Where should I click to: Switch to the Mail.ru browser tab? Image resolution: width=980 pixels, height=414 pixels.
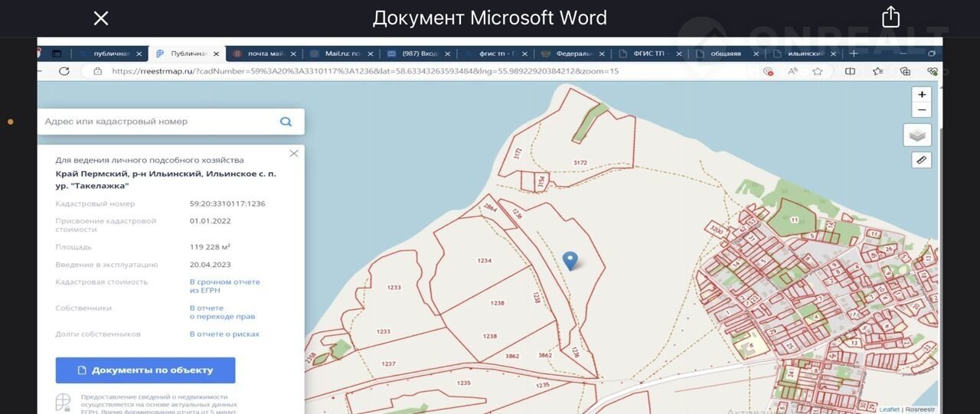pos(341,54)
